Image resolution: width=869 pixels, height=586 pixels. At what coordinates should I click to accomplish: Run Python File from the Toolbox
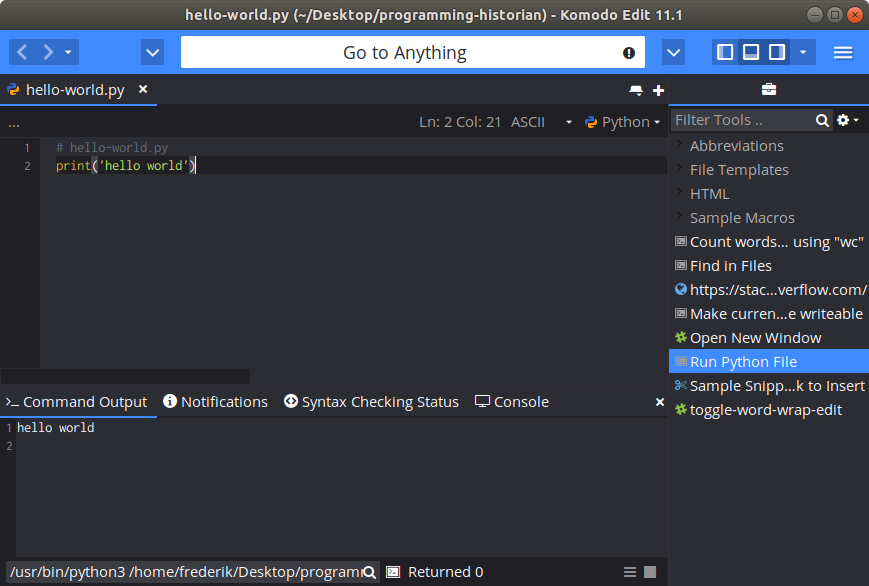tap(744, 361)
